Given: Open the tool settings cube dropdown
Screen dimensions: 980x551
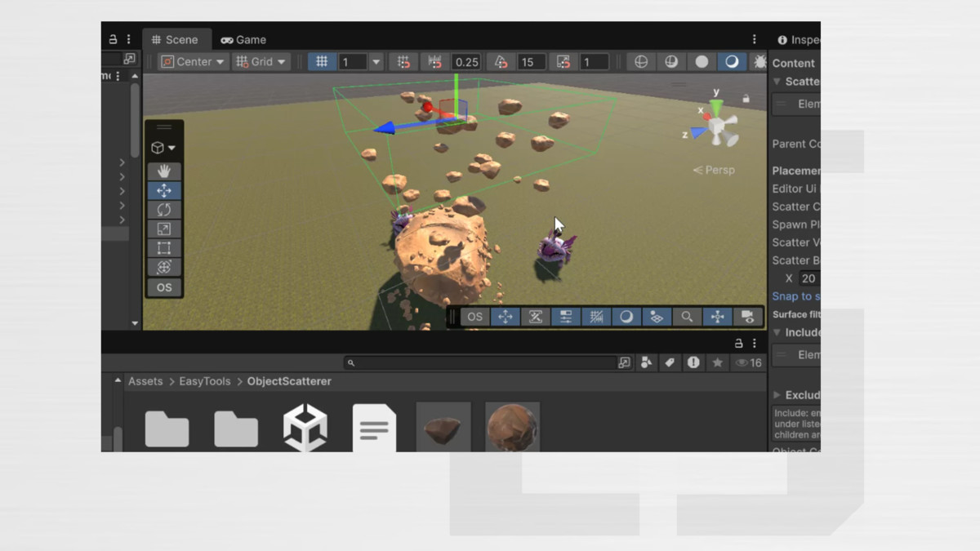Looking at the screenshot, I should pos(164,148).
